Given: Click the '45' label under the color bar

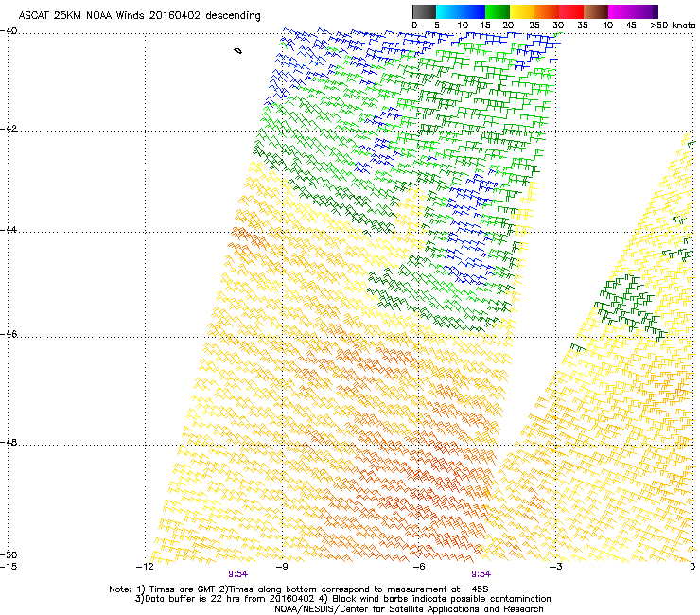Looking at the screenshot, I should click(631, 26).
